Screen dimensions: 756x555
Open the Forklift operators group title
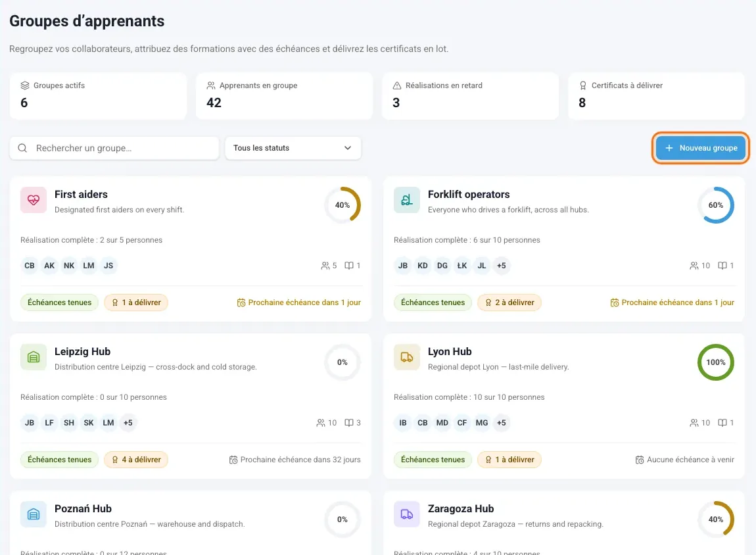[469, 195]
